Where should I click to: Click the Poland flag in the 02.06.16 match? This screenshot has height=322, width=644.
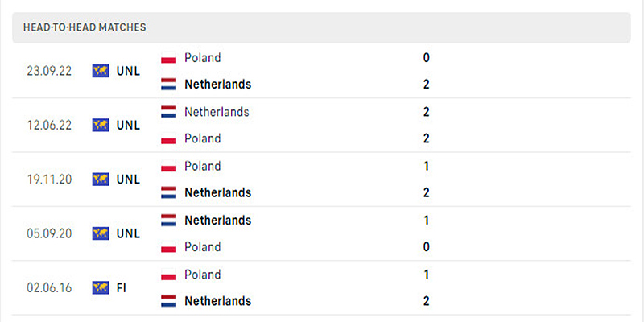tap(169, 275)
